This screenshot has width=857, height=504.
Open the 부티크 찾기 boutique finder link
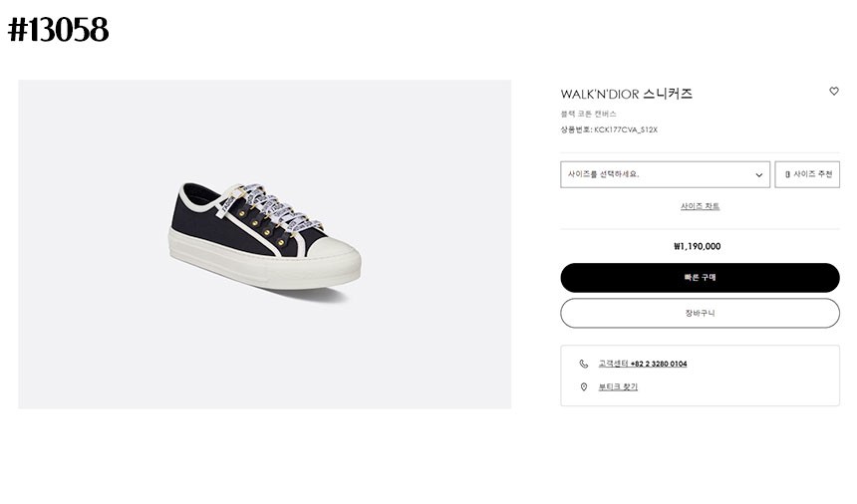618,387
